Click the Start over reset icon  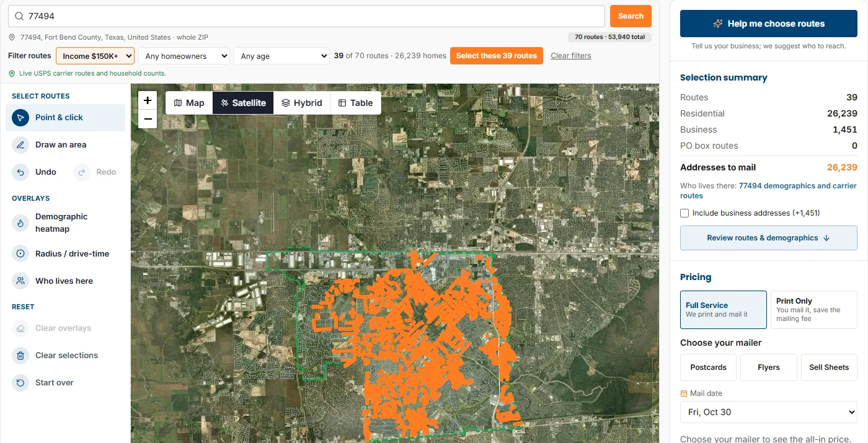coord(20,383)
